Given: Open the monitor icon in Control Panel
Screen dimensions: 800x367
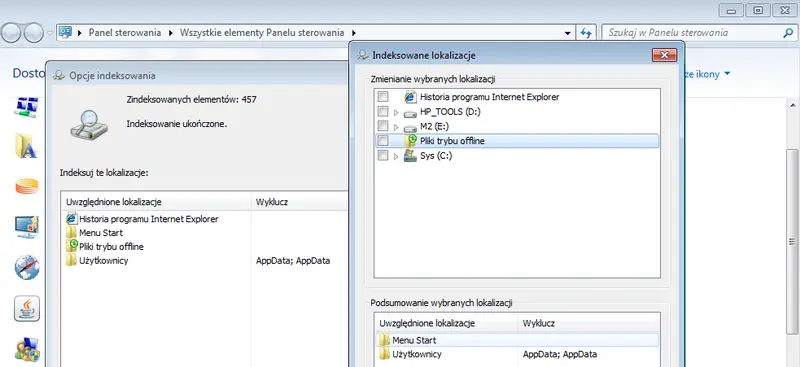Looking at the screenshot, I should point(27,227).
